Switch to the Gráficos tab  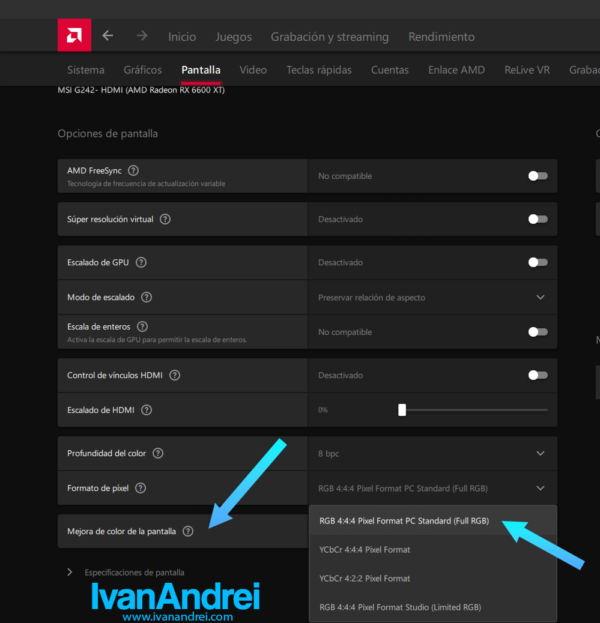(x=143, y=70)
